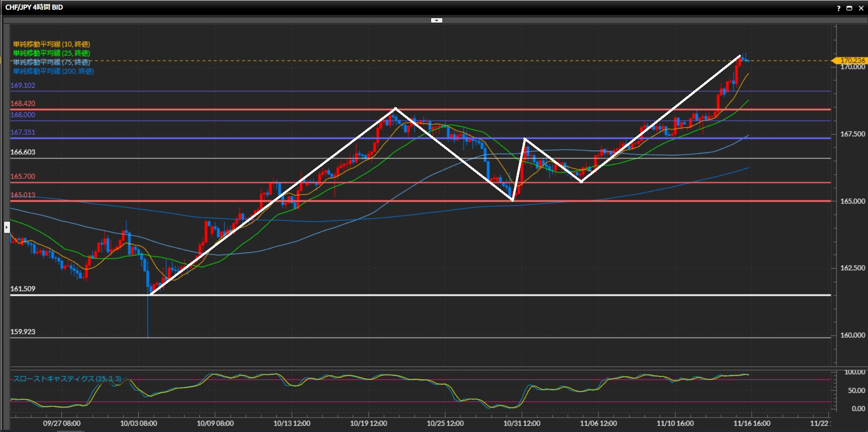The width and height of the screenshot is (868, 432).
Task: Click the 10/19 12:00 time axis marker
Action: [368, 423]
